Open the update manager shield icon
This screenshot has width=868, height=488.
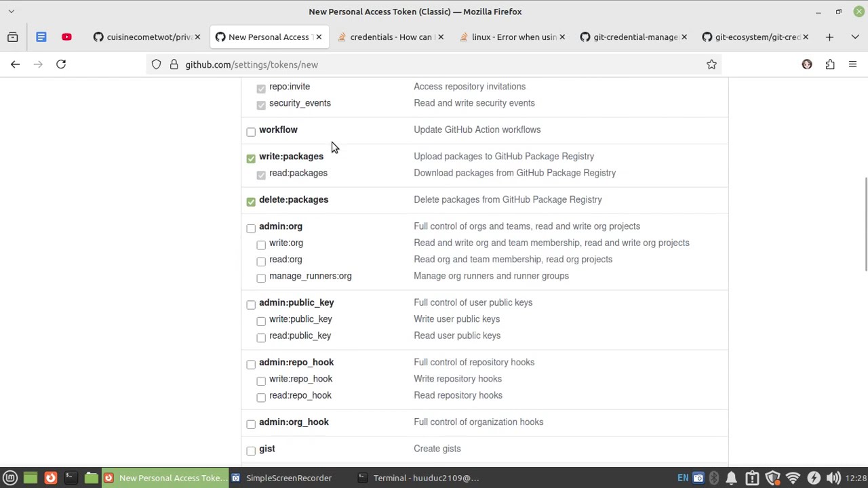point(772,478)
